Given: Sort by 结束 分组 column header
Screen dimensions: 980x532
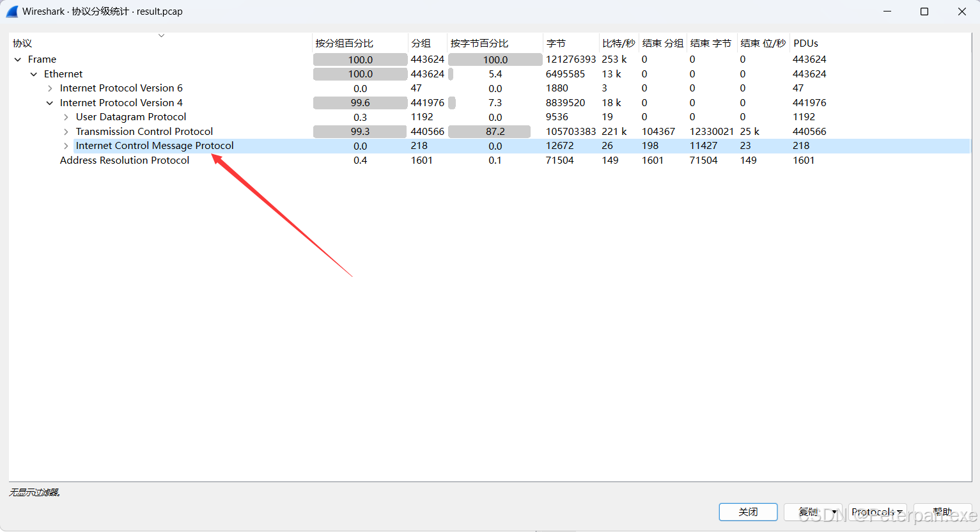Looking at the screenshot, I should (663, 43).
